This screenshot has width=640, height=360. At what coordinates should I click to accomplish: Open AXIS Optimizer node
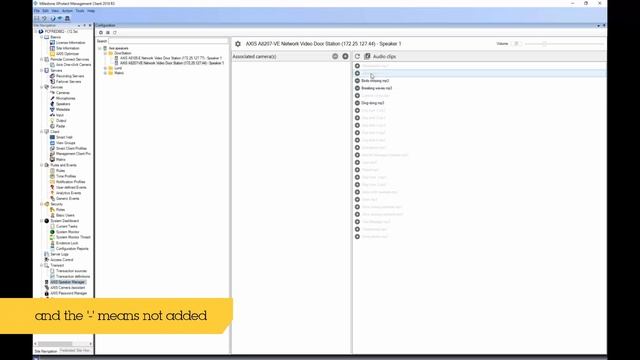click(67, 54)
